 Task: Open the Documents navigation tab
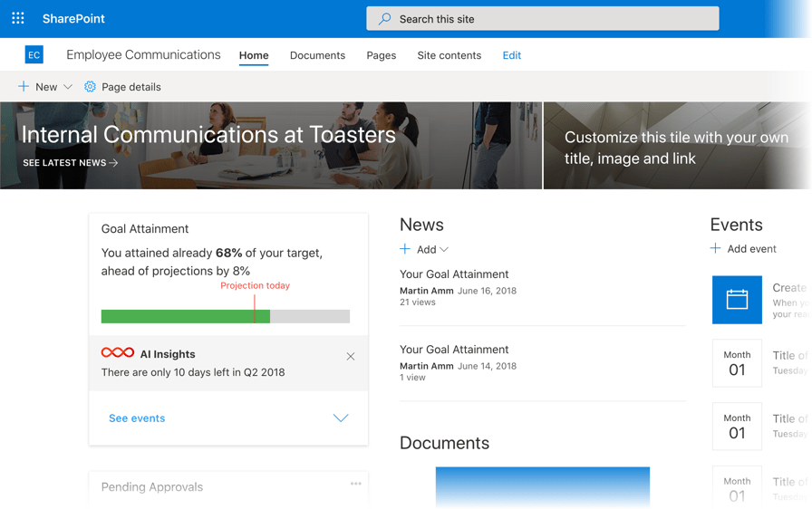(317, 55)
